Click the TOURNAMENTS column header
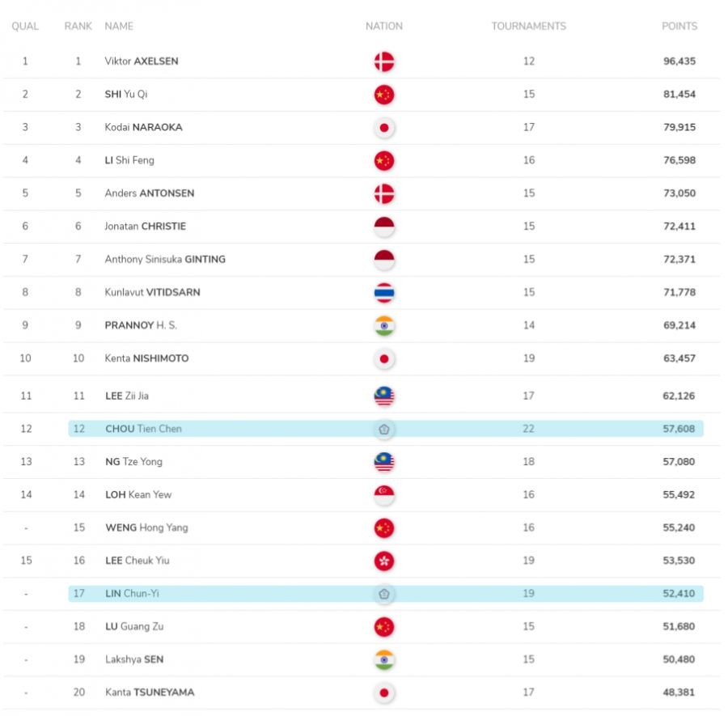 coord(528,26)
